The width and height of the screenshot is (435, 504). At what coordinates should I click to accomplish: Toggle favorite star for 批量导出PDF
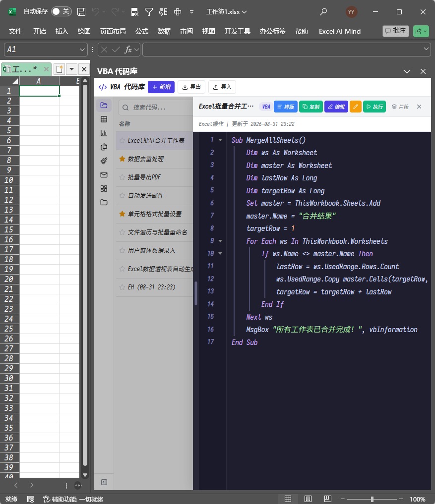(x=122, y=177)
